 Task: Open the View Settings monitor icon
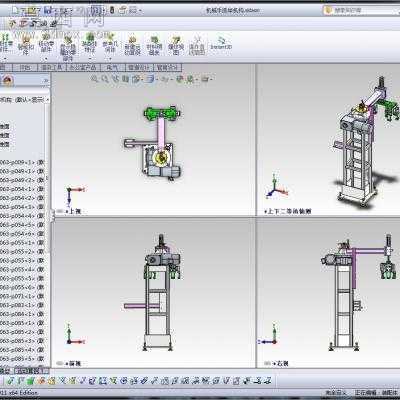[x=206, y=79]
